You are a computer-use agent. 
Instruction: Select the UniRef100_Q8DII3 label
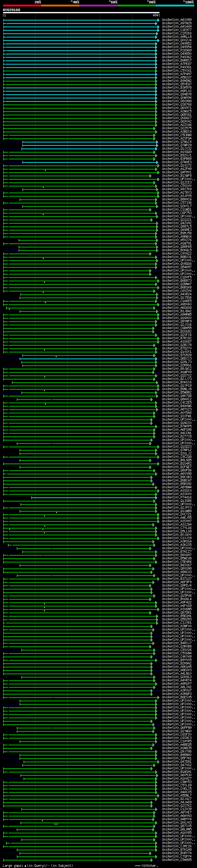[177, 358]
